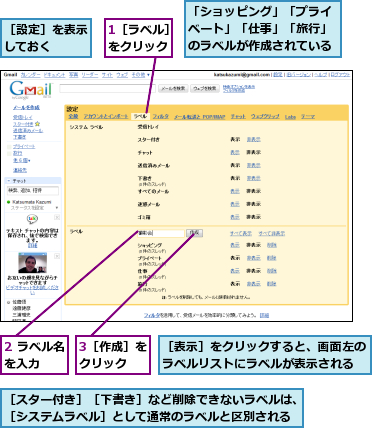Open the リーダー link in top bar
The height and width of the screenshot is (428, 372).
coord(90,75)
